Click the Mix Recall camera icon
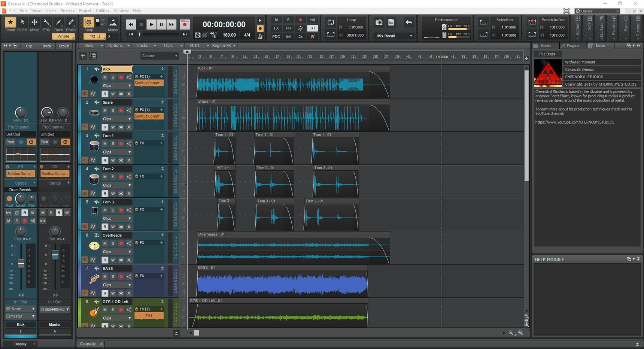644x349 pixels. pyautogui.click(x=379, y=22)
